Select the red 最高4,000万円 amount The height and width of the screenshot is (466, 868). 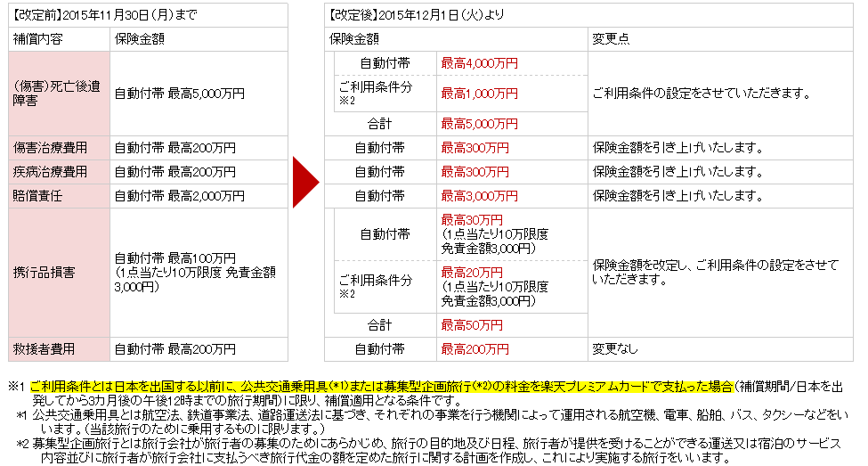479,64
